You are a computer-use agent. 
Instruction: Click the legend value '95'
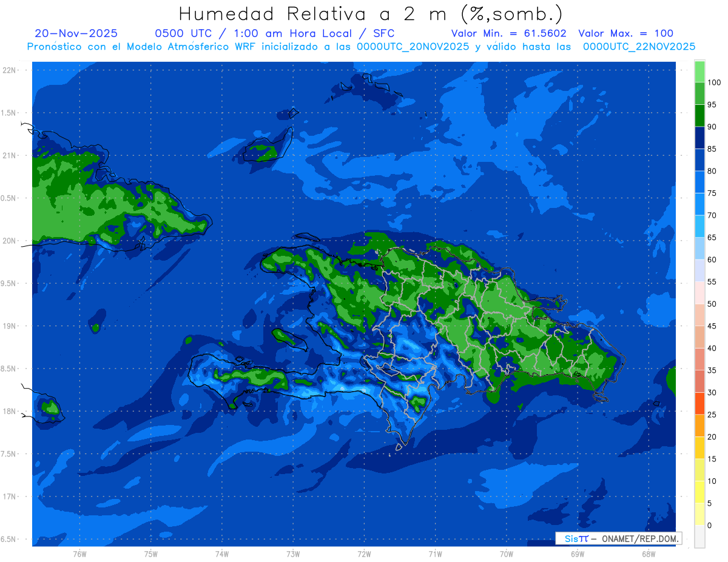coord(712,105)
